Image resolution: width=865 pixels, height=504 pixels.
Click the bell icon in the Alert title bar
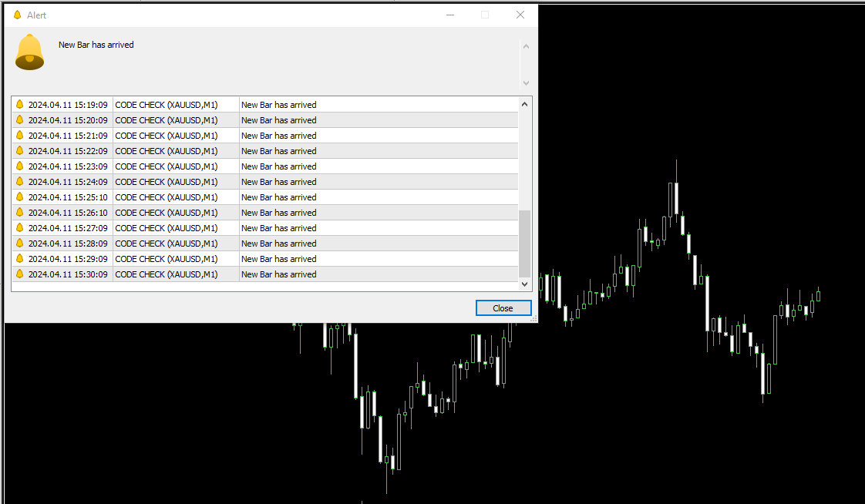17,14
